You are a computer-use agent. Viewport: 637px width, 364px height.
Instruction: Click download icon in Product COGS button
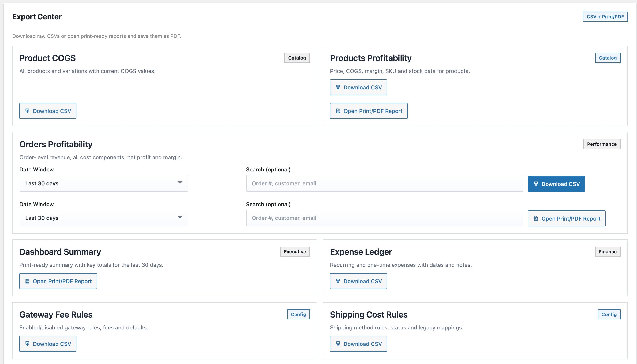(x=27, y=111)
